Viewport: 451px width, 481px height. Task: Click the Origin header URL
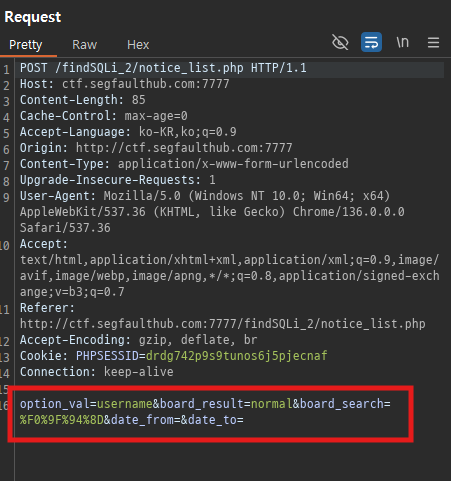(184, 148)
